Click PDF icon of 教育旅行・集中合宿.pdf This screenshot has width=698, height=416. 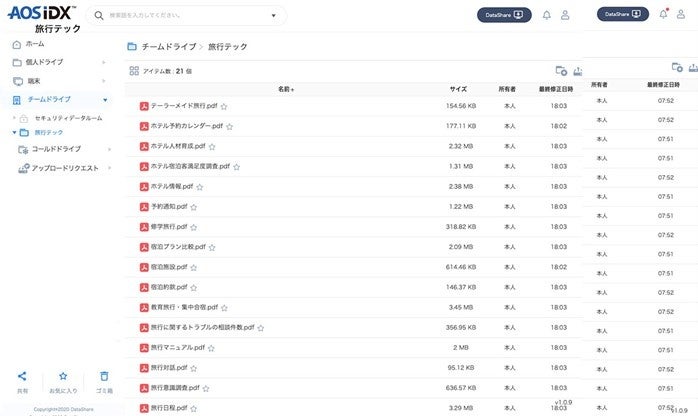[144, 307]
